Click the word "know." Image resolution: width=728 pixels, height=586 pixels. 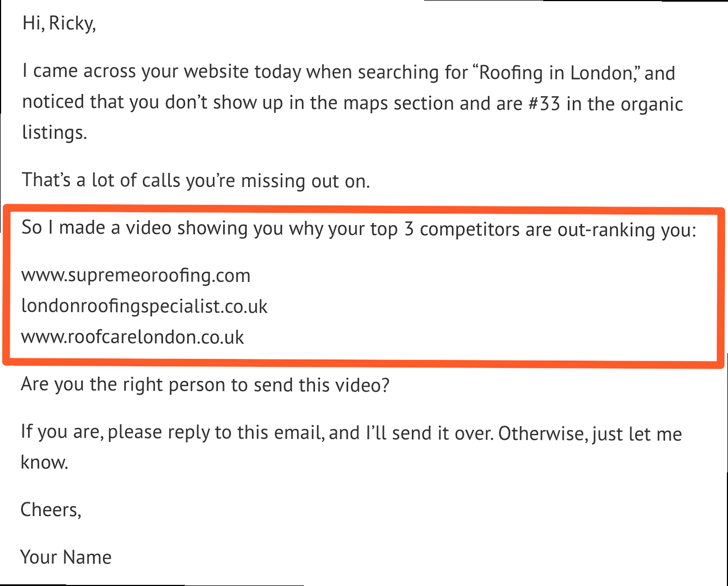44,462
